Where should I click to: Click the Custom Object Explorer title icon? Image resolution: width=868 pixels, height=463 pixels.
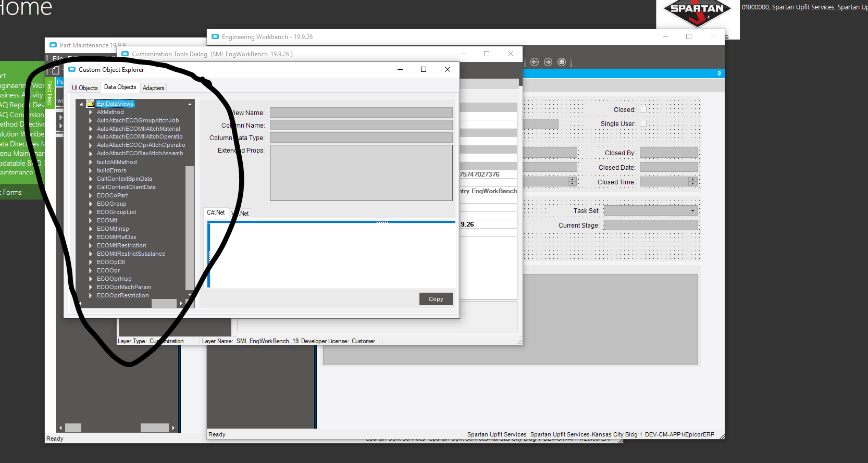point(72,69)
